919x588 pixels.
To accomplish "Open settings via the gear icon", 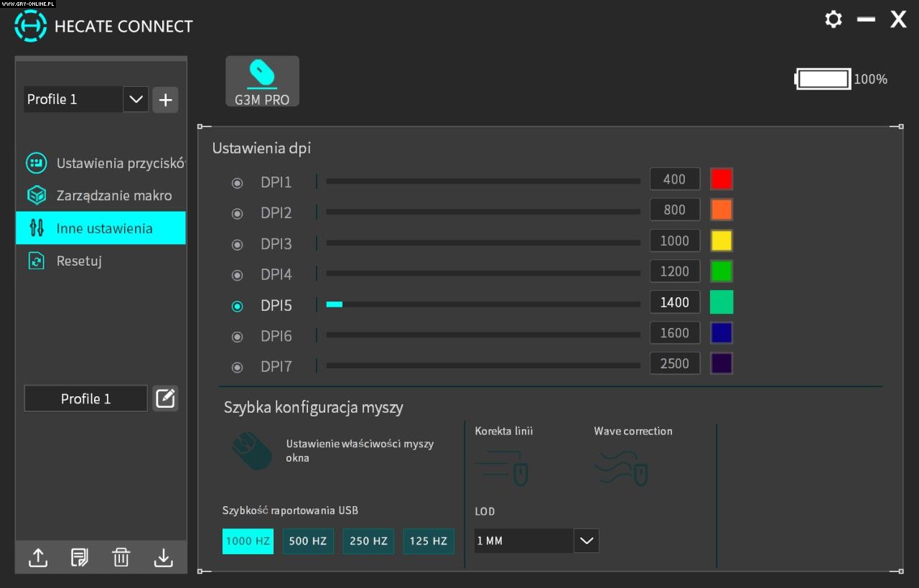I will point(833,19).
